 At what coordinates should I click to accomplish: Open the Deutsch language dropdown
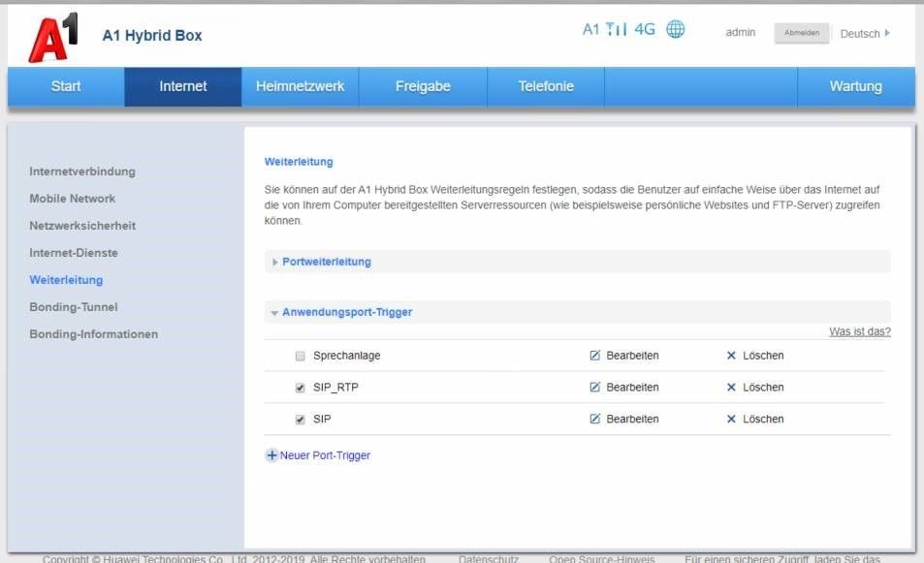tap(864, 34)
